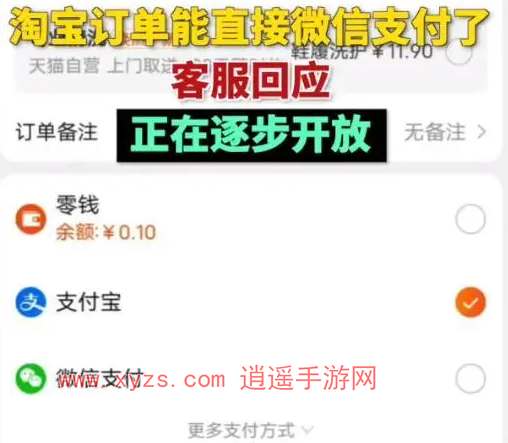Viewport: 508px width, 443px height.
Task: Click the 逍遥手游网 watermark text
Action: click(x=308, y=378)
